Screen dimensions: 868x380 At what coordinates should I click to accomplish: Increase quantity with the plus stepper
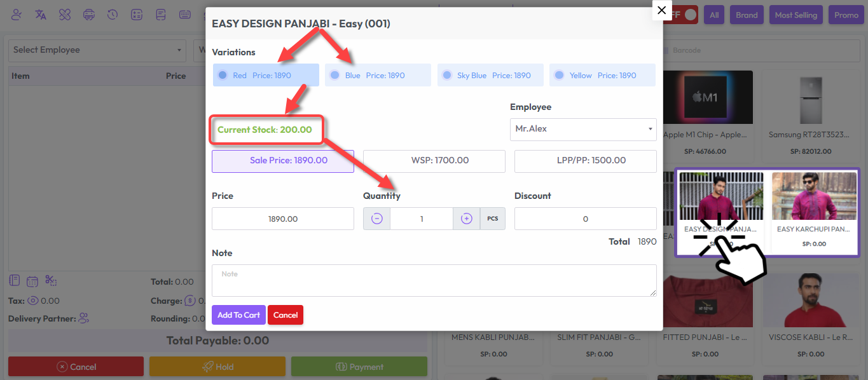[x=466, y=218]
